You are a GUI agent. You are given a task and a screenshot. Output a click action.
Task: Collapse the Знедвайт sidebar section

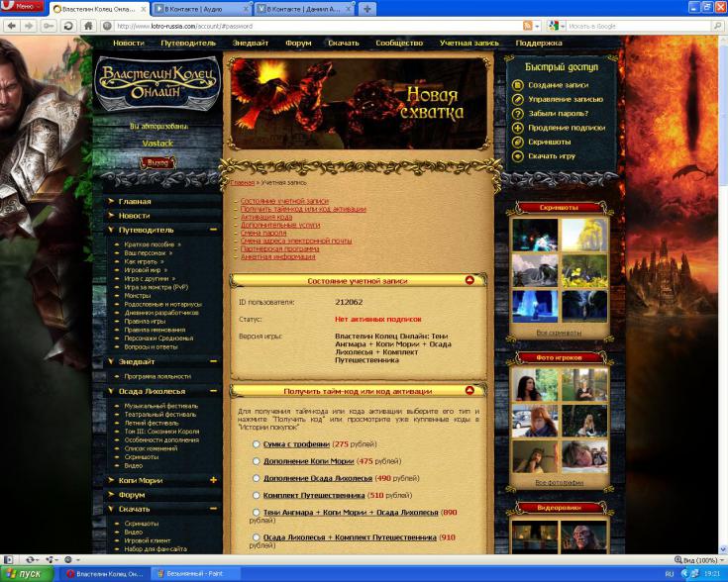tap(213, 361)
